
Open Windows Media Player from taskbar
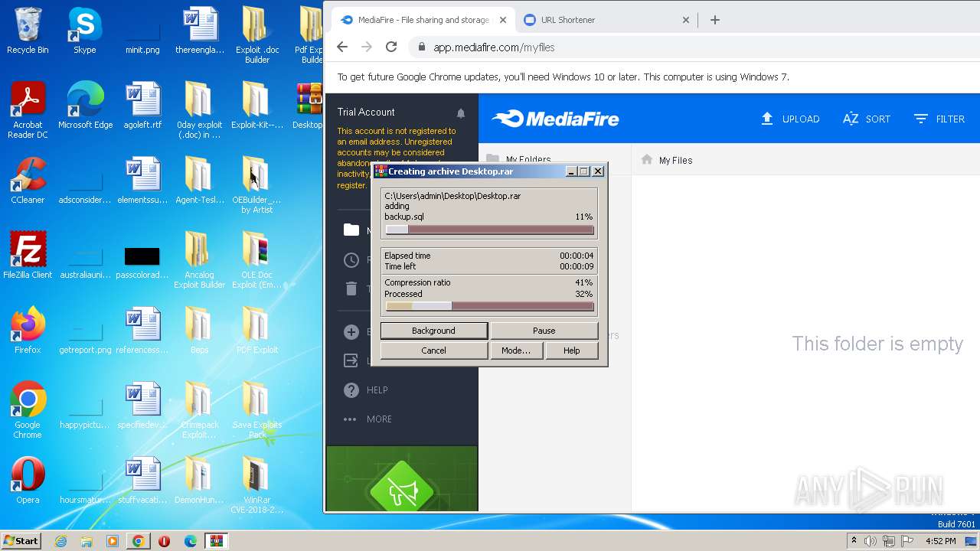coord(113,541)
